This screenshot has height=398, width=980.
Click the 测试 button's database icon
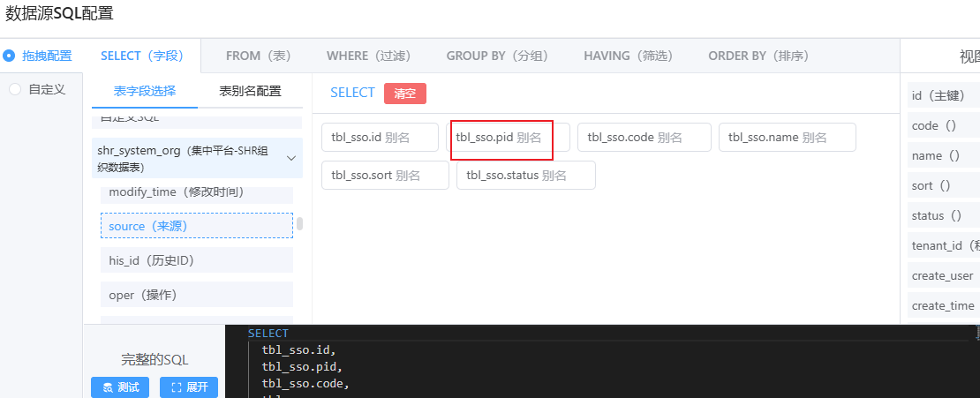pyautogui.click(x=108, y=387)
